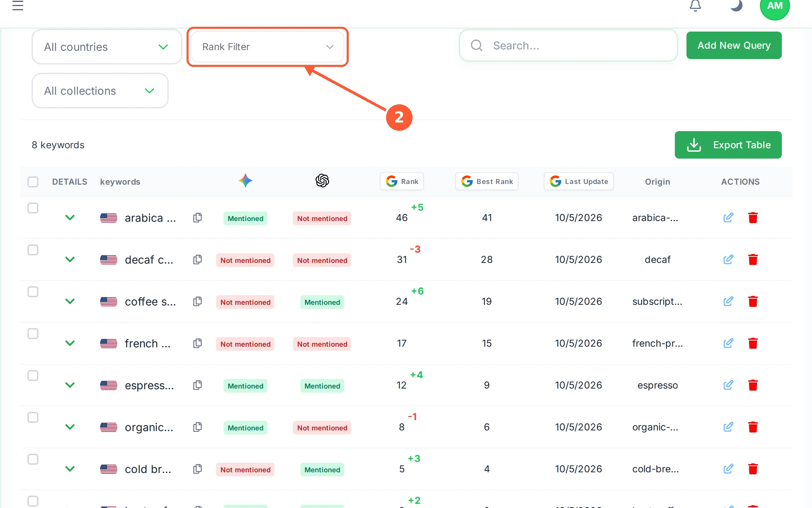Viewport: 812px width, 508px height.
Task: Select the french press row checkbox
Action: tap(33, 334)
